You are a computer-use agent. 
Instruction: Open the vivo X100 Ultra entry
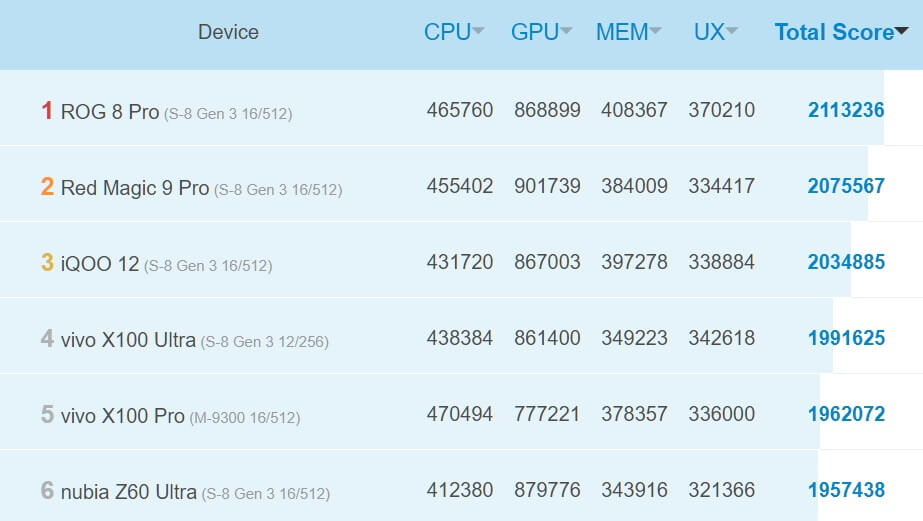point(128,339)
